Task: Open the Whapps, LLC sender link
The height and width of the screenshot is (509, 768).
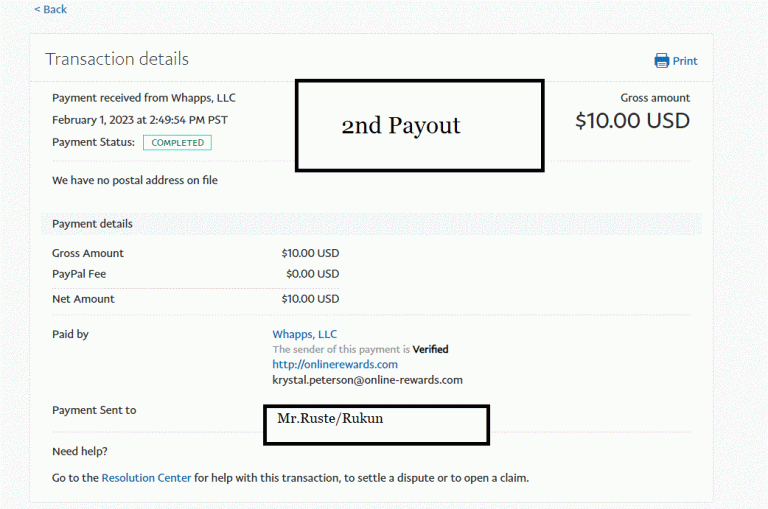Action: pyautogui.click(x=305, y=334)
